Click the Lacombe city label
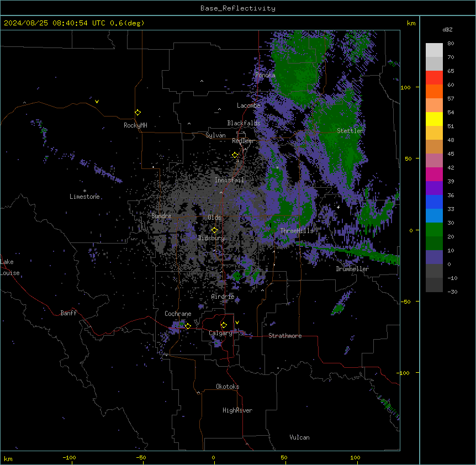Image resolution: width=476 pixels, height=465 pixels. coord(248,105)
